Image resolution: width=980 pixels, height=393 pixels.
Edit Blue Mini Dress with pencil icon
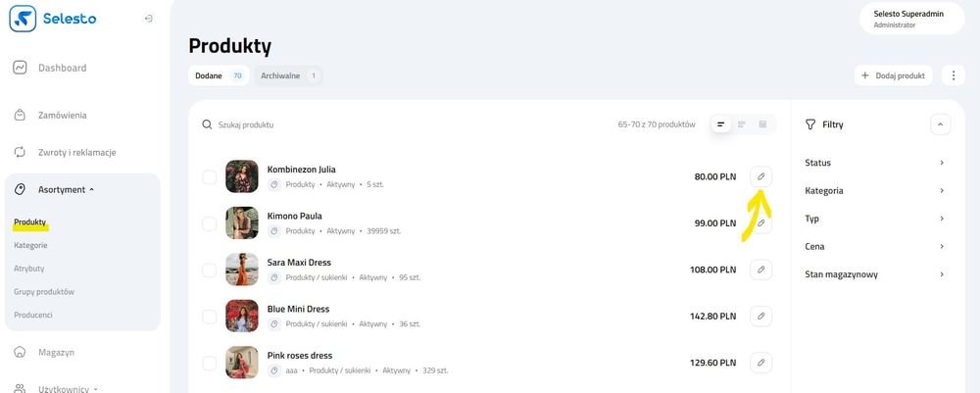tap(760, 317)
